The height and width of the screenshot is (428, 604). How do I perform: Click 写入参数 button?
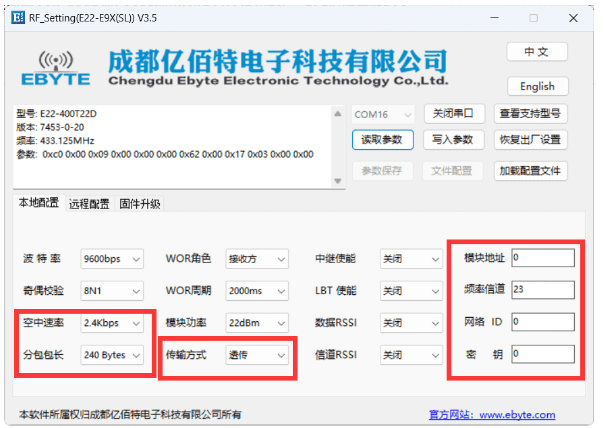(x=453, y=140)
